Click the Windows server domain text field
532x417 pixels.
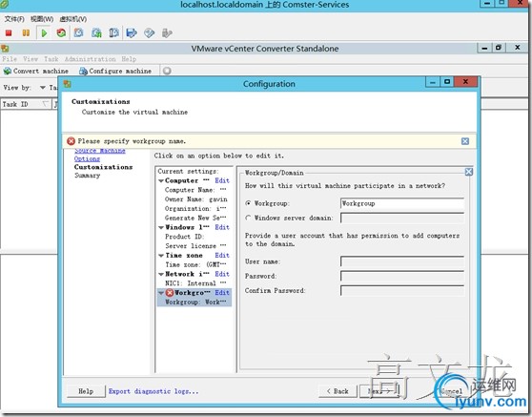click(402, 218)
